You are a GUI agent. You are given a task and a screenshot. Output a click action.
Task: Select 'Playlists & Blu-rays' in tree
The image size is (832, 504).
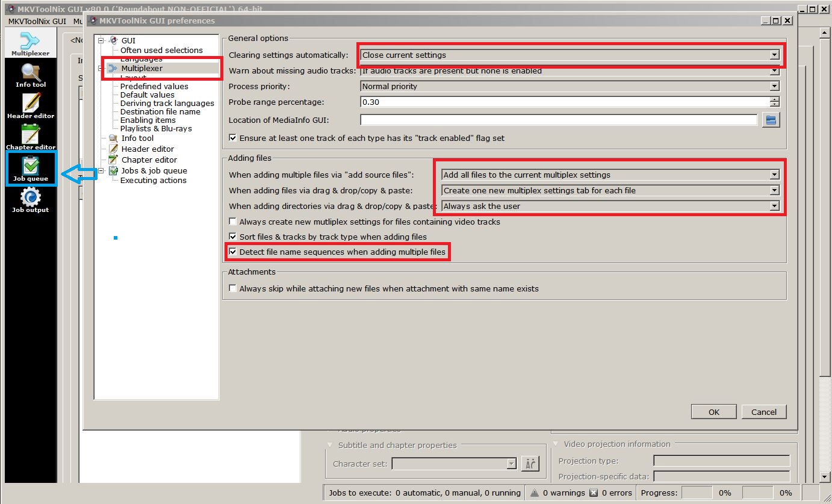156,128
